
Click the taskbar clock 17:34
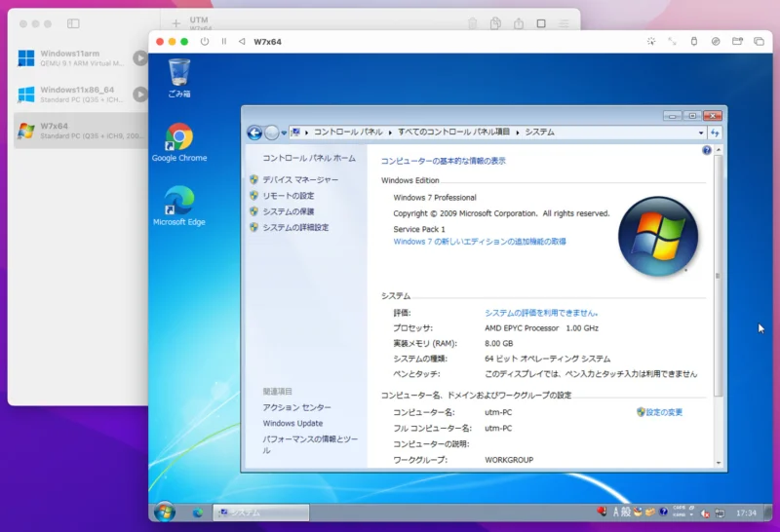pyautogui.click(x=746, y=513)
